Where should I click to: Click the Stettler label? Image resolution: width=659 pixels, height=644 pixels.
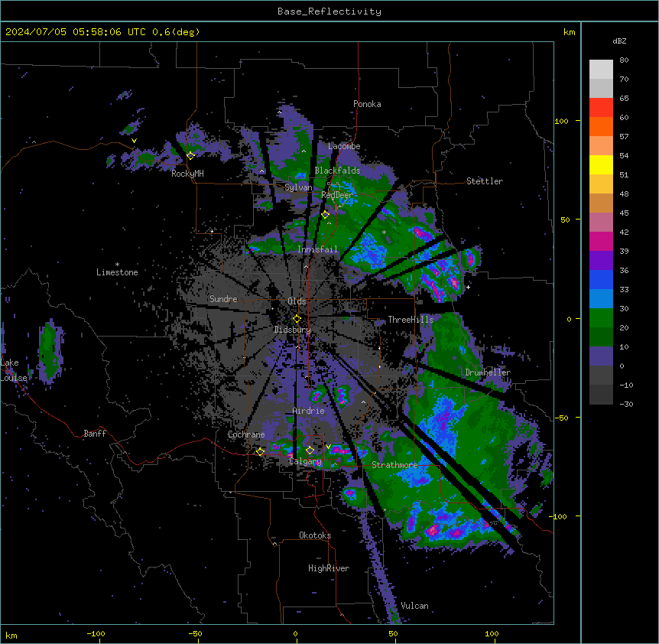(485, 181)
